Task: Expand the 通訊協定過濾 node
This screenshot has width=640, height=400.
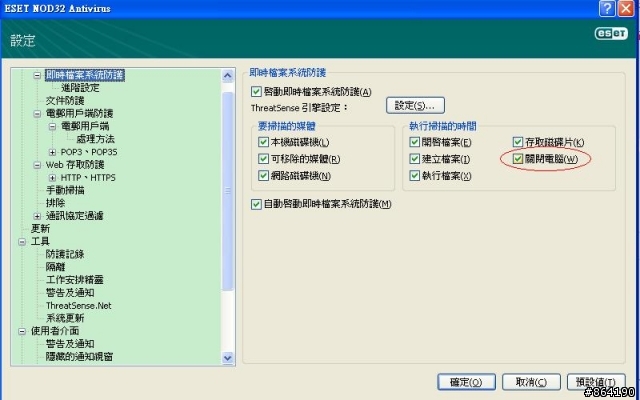Action: [x=37, y=216]
